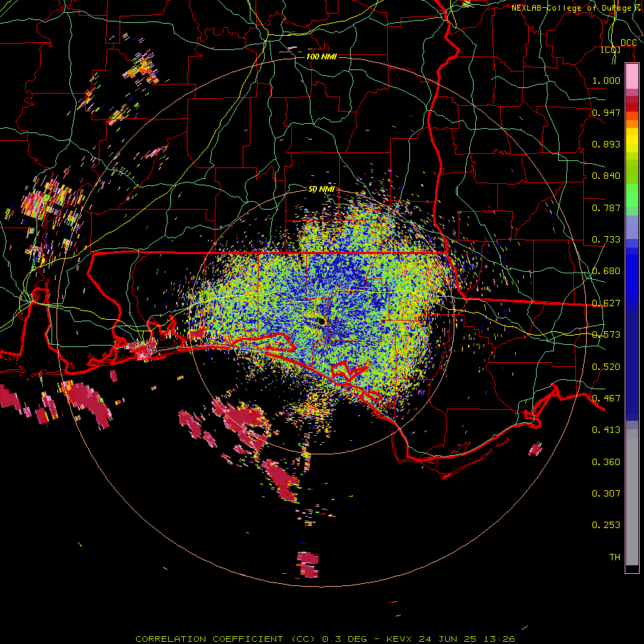Click the 0.680 value on the color scale
The height and width of the screenshot is (644, 644).
click(606, 271)
